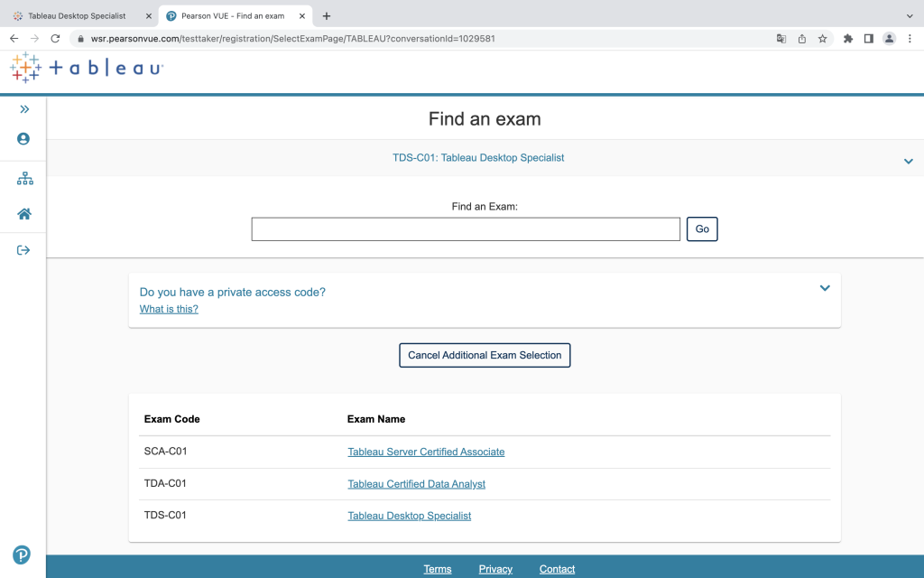Viewport: 924px width, 578px height.
Task: Click the translate page icon in address bar
Action: [x=781, y=39]
